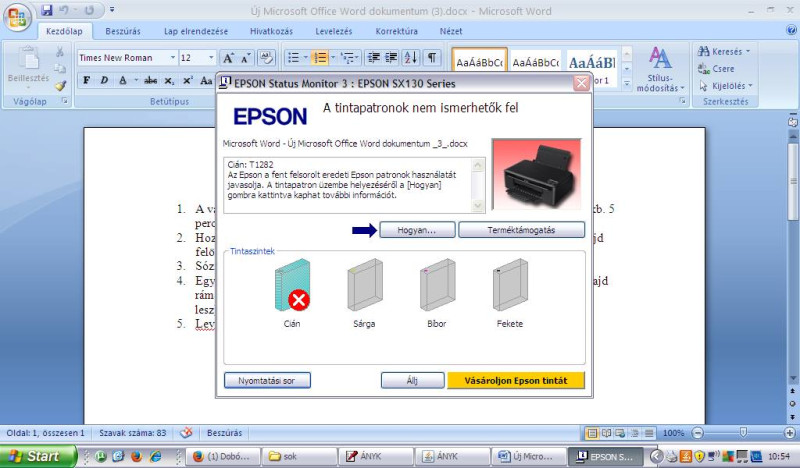Click the printer image thumbnail
Screen dimensions: 800x468
(536, 174)
